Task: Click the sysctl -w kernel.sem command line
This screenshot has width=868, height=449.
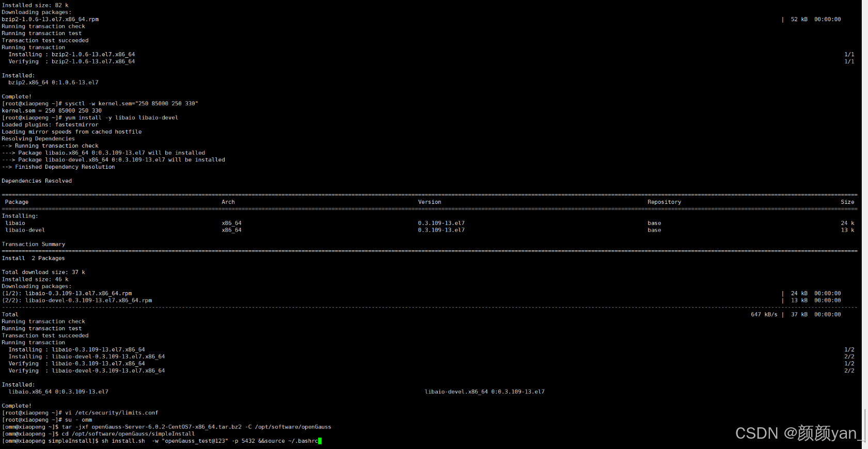Action: coord(100,104)
